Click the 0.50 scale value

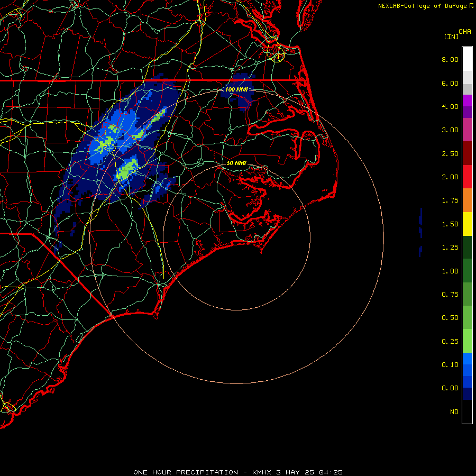coord(450,318)
